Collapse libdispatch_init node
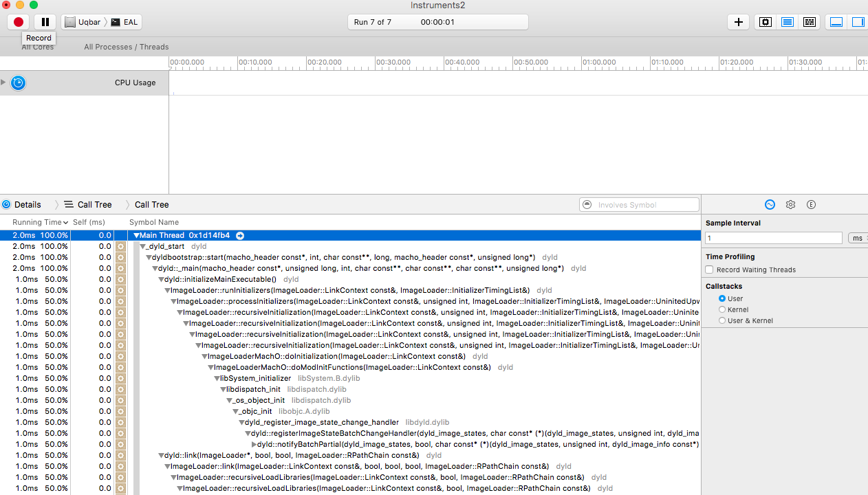 tap(223, 389)
